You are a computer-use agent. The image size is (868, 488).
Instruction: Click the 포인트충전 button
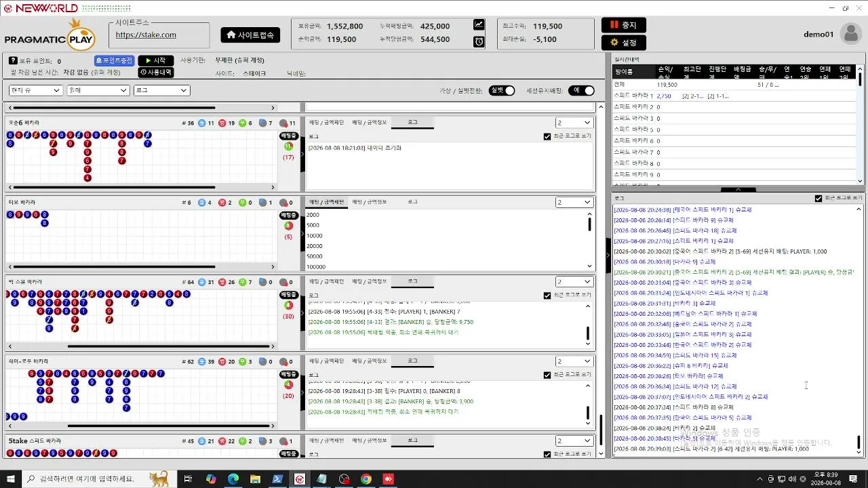(x=114, y=60)
